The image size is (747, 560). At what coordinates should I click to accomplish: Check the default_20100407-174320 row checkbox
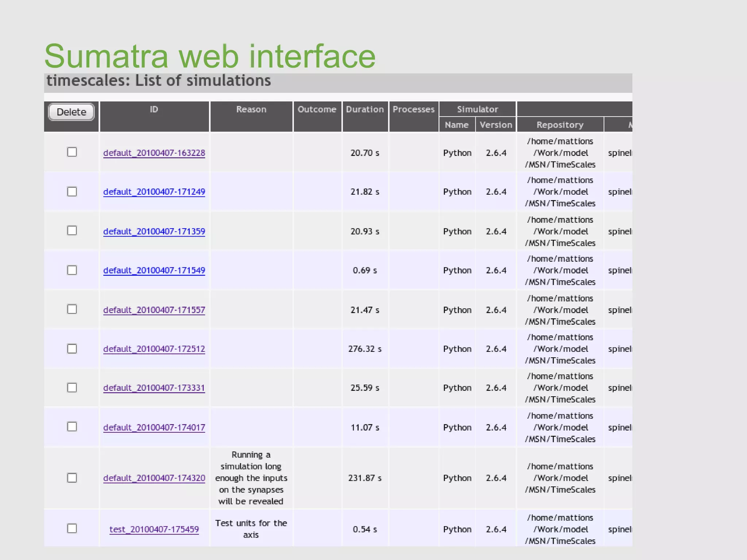coord(72,478)
